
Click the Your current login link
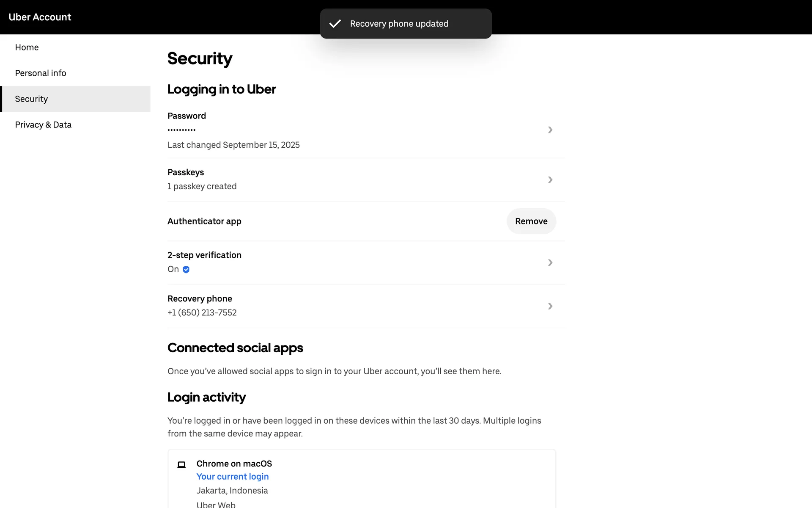[x=233, y=477]
